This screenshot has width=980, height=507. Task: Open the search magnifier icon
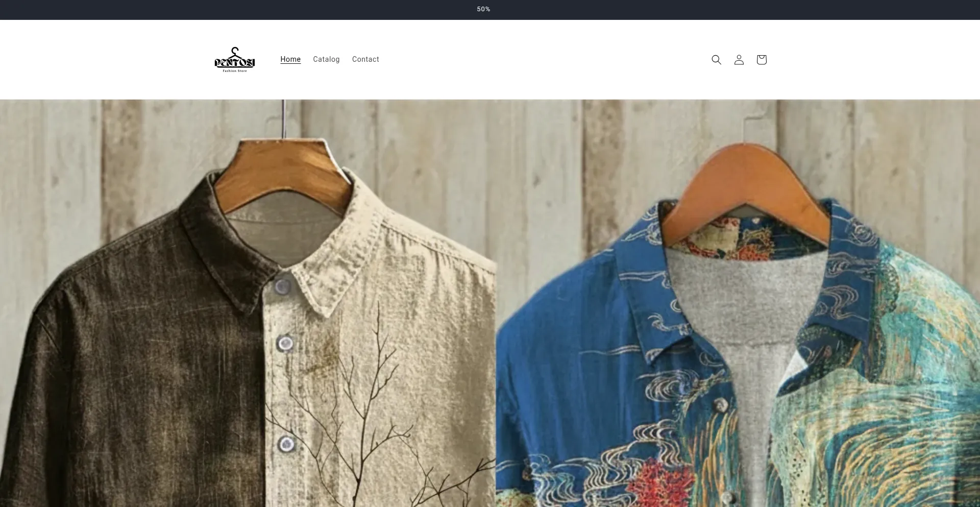[x=716, y=60]
